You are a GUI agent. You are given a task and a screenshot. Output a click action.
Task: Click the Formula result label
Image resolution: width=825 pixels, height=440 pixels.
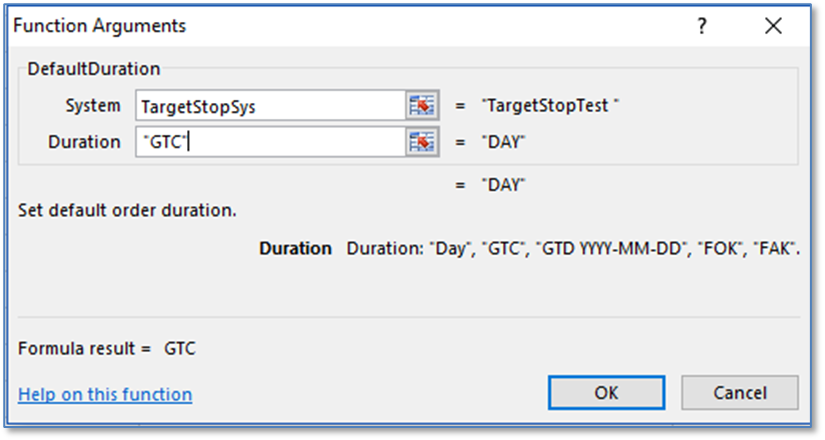pos(85,349)
